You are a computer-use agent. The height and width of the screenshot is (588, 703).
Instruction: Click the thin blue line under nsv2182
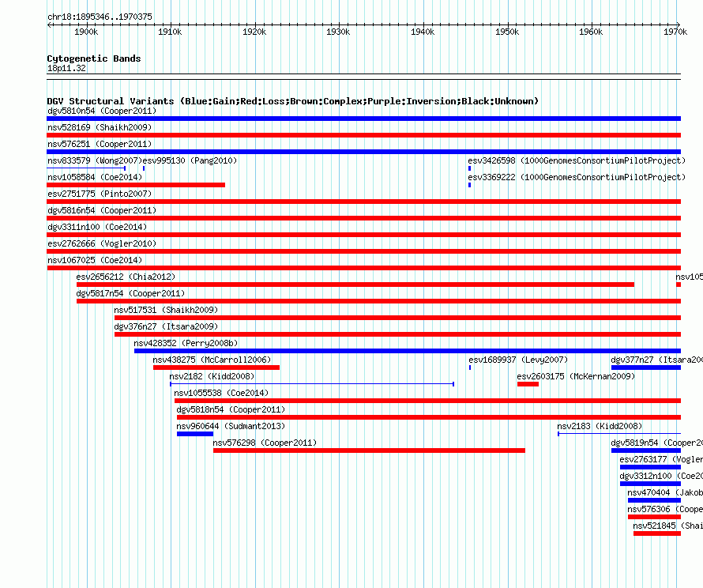[x=312, y=384]
